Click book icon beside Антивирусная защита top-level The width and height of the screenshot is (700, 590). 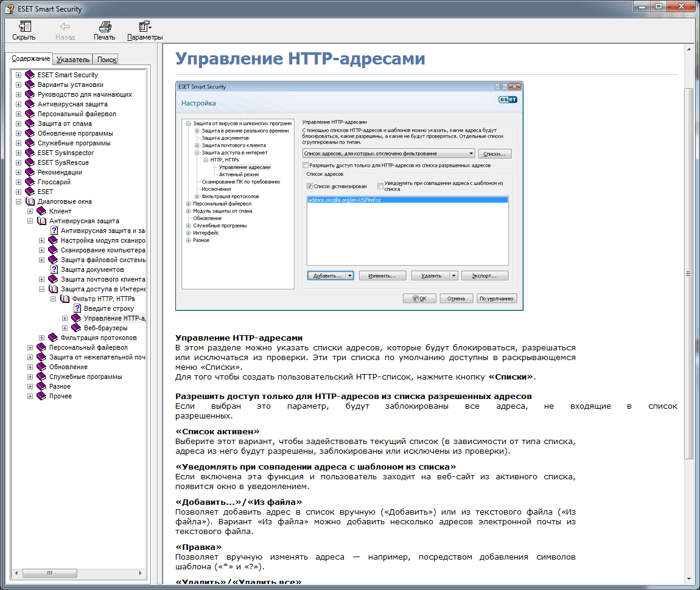point(30,104)
